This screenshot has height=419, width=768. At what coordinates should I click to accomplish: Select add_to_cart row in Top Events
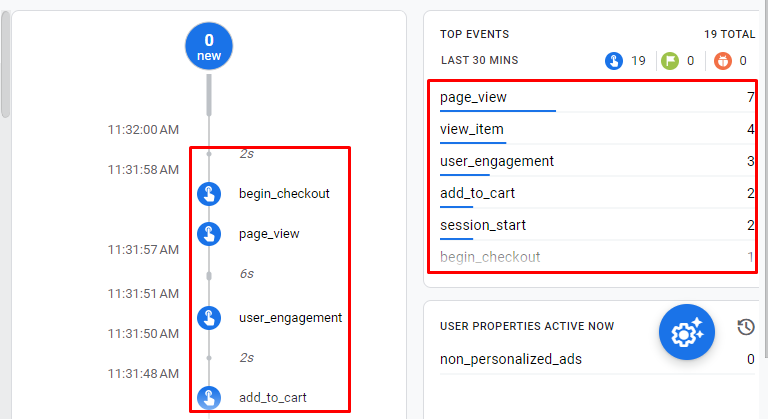click(x=596, y=193)
